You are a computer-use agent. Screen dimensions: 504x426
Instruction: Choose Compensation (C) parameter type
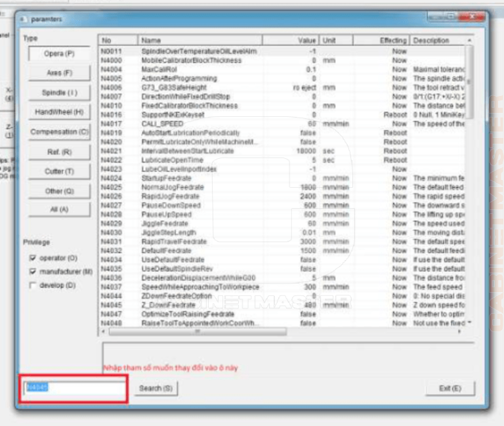point(59,132)
